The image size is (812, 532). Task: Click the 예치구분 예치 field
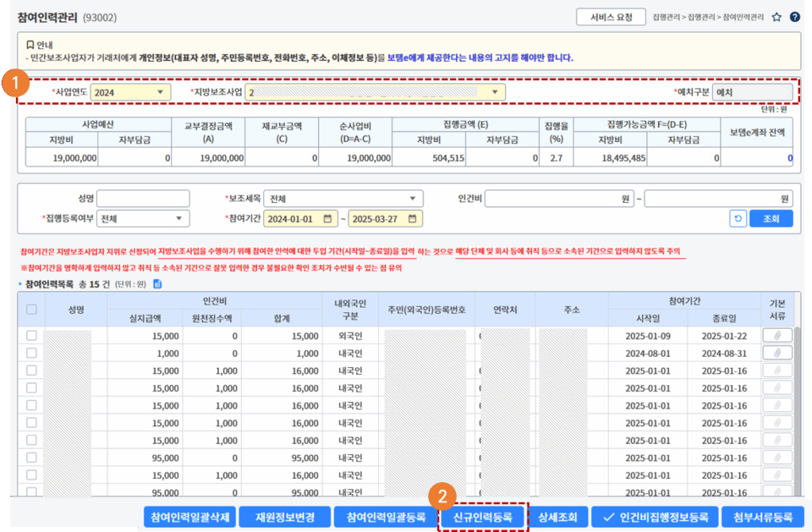coord(752,92)
